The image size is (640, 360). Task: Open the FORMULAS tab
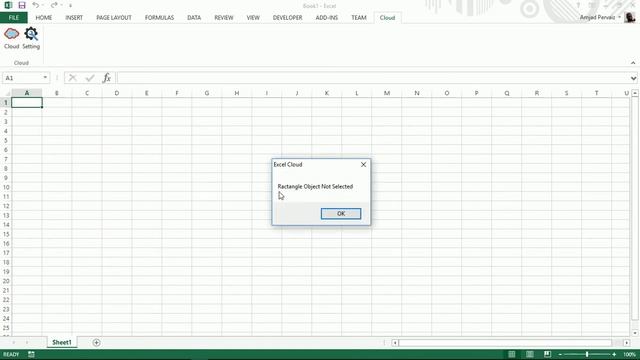[159, 18]
